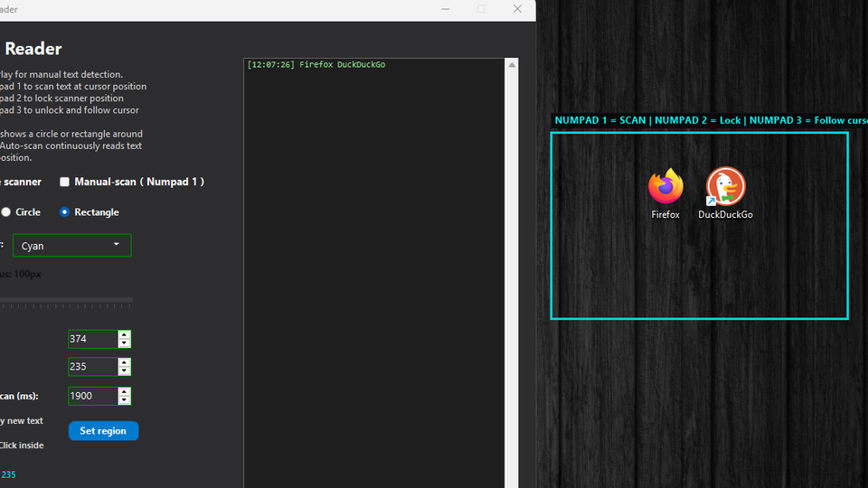Image resolution: width=868 pixels, height=488 pixels.
Task: Minimize the Reader window
Action: [x=446, y=9]
